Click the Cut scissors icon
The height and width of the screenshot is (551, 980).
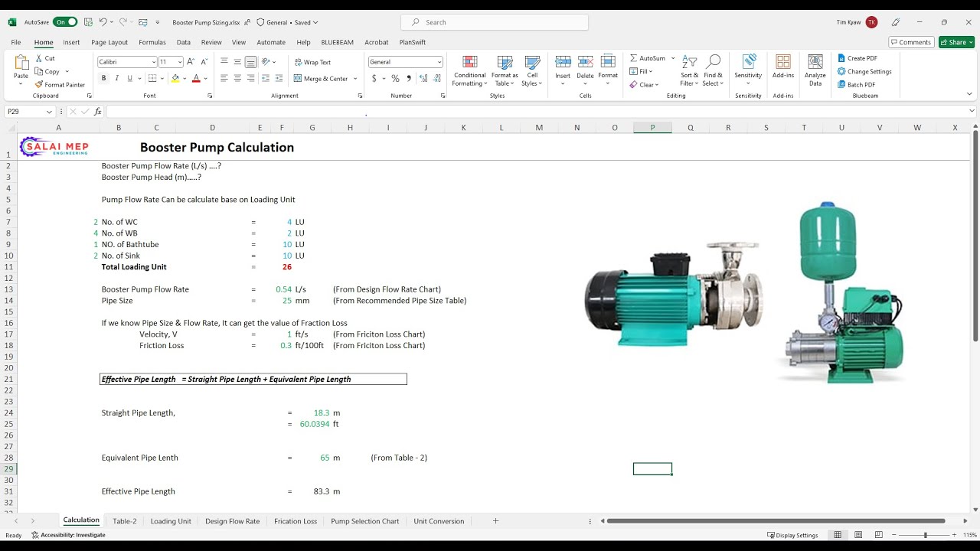[39, 58]
